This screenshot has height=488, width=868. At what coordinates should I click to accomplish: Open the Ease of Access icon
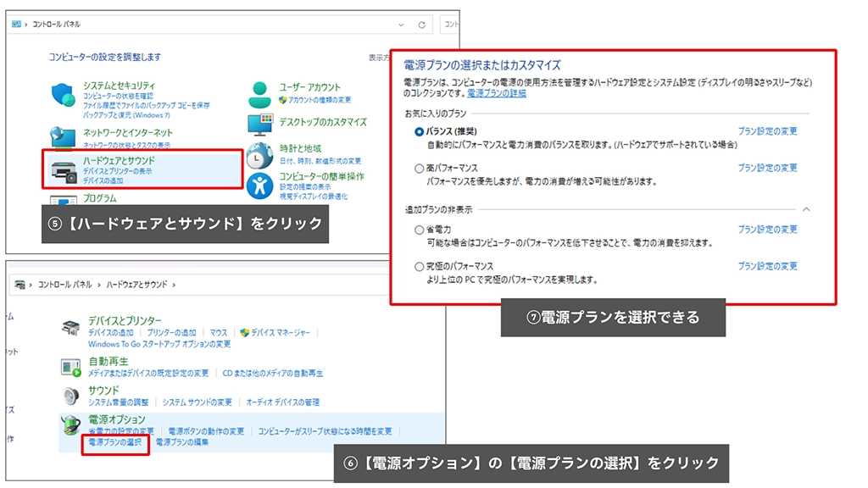pos(259,186)
